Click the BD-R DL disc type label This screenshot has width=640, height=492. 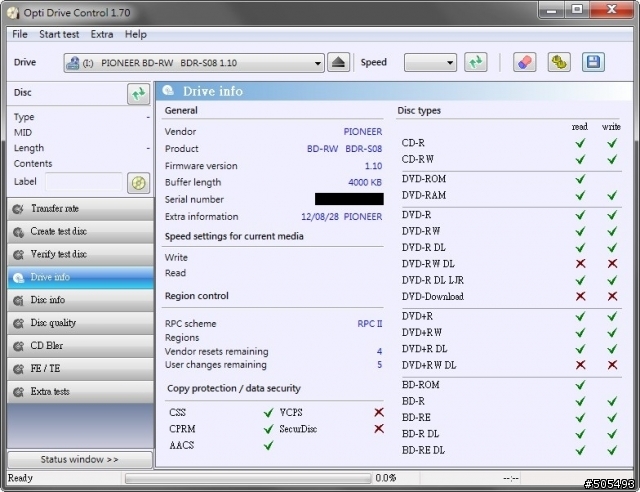420,434
